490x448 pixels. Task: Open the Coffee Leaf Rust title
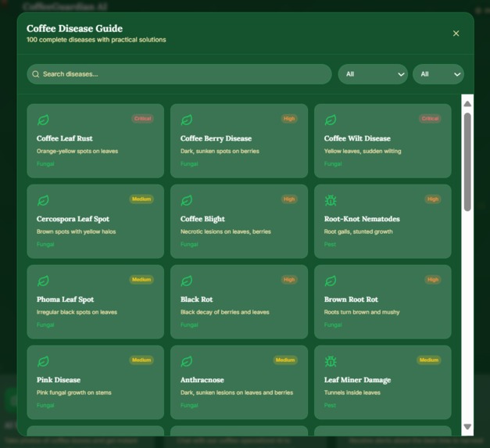65,138
